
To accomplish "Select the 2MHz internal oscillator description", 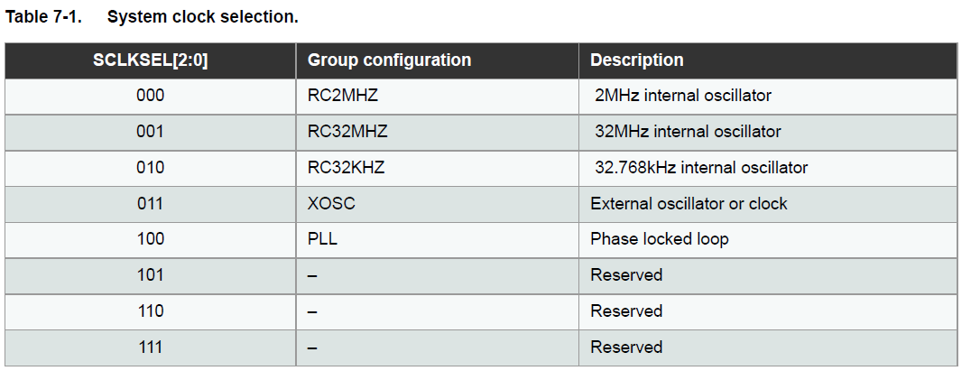I will [x=683, y=96].
